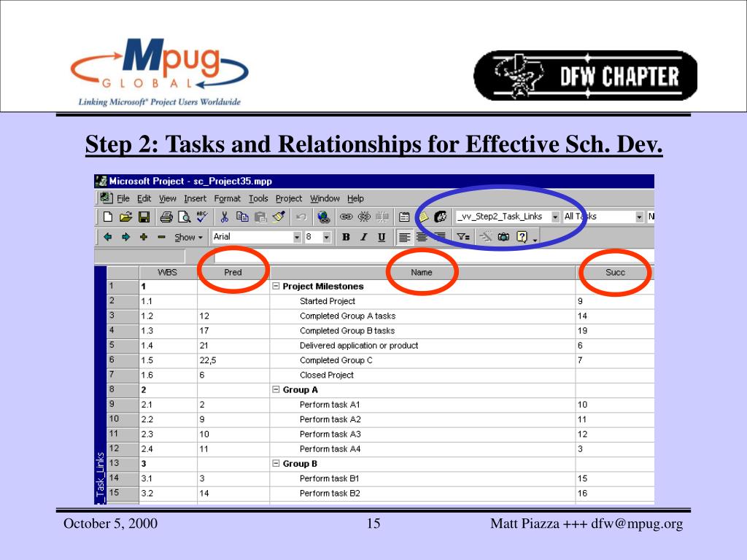
Task: Click the Undo icon
Action: (301, 217)
